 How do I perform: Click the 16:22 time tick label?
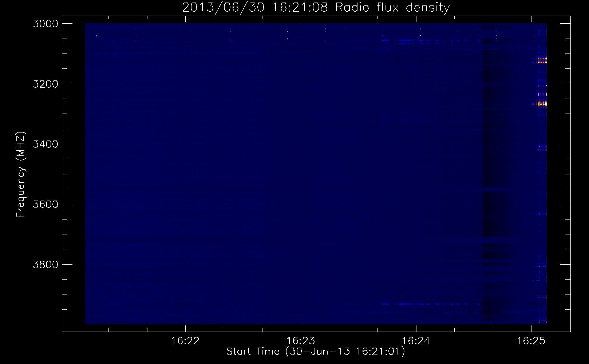coord(185,341)
